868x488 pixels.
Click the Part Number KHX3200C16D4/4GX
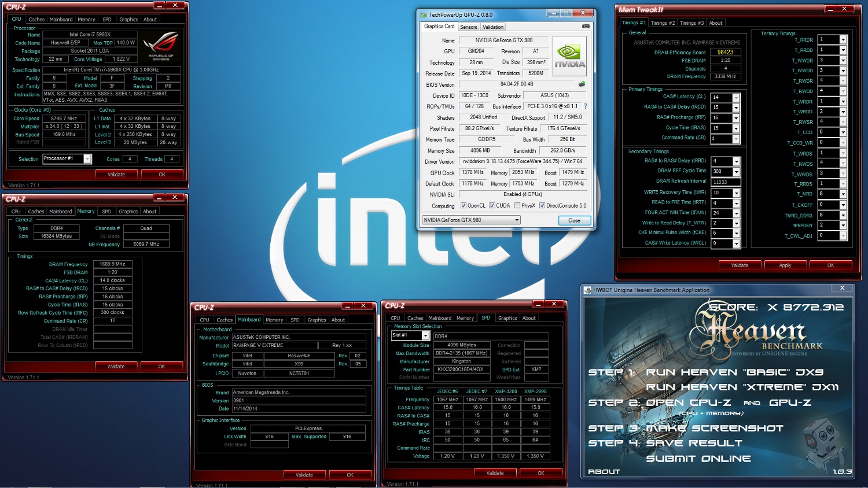pyautogui.click(x=462, y=369)
